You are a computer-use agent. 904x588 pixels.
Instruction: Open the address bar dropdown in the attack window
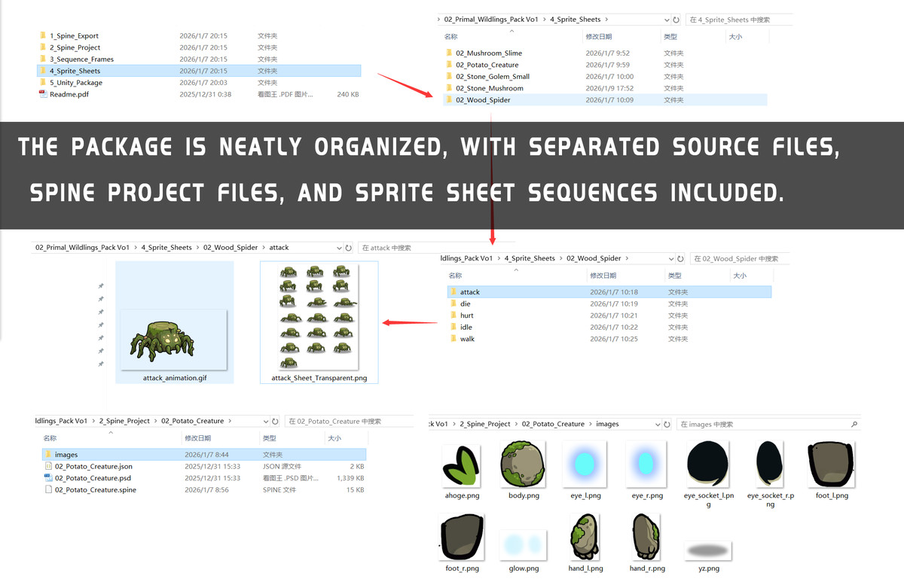(337, 247)
